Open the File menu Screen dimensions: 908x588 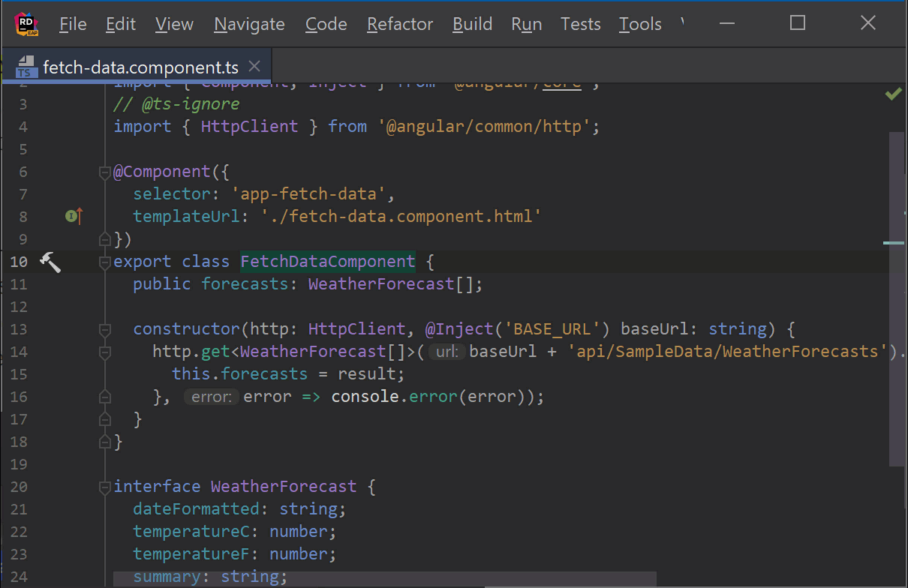(x=73, y=24)
